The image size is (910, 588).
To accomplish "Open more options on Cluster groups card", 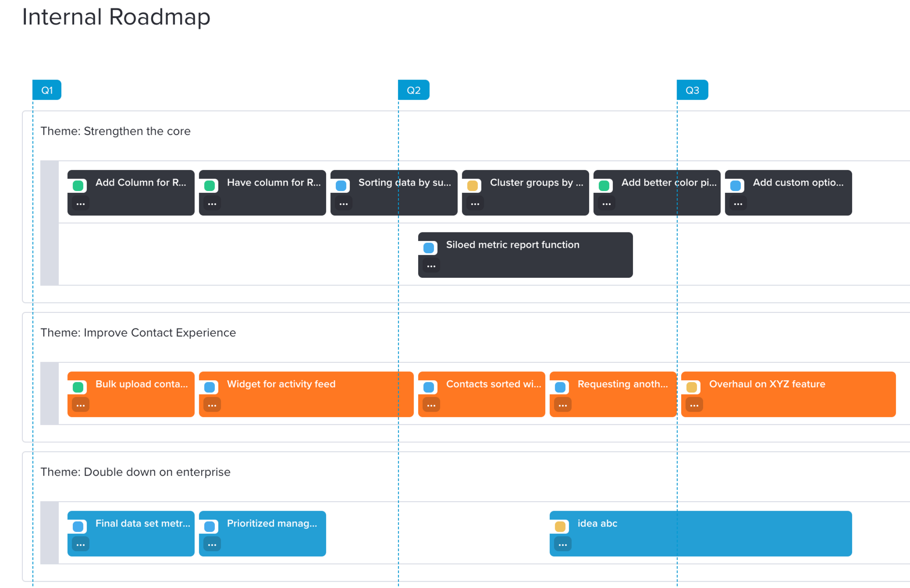I will (x=475, y=204).
